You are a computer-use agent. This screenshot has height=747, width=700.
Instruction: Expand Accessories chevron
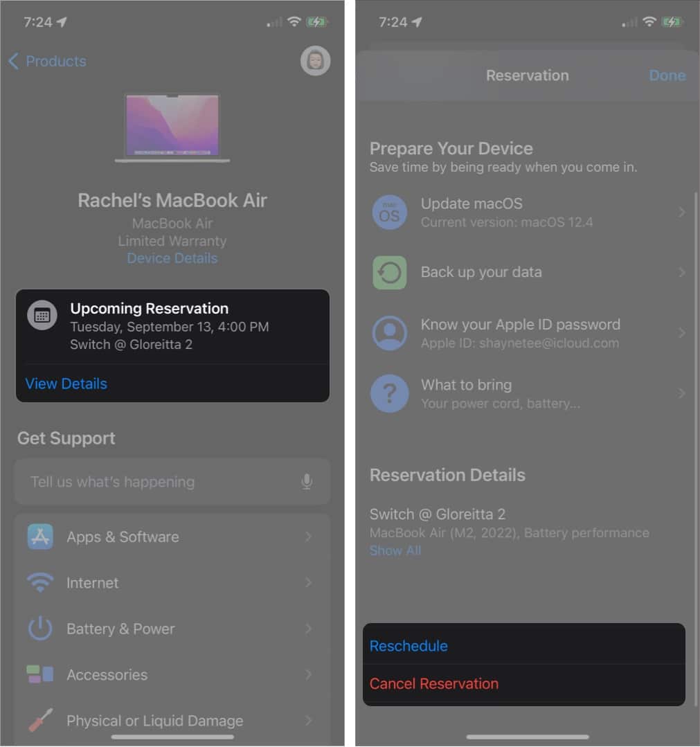[308, 674]
